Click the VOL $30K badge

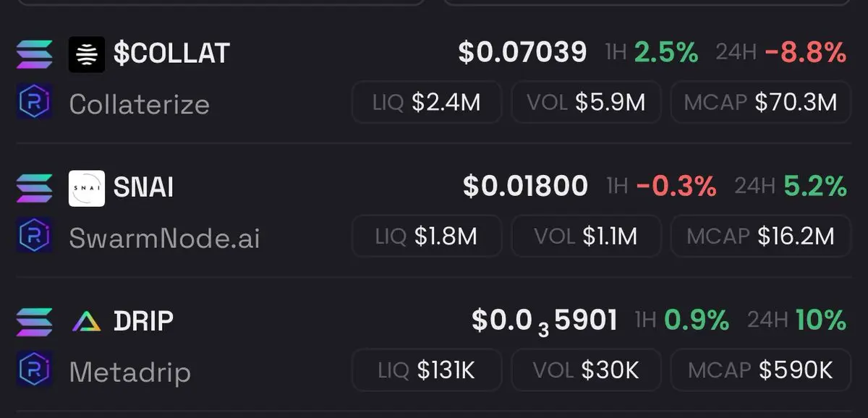coord(586,370)
